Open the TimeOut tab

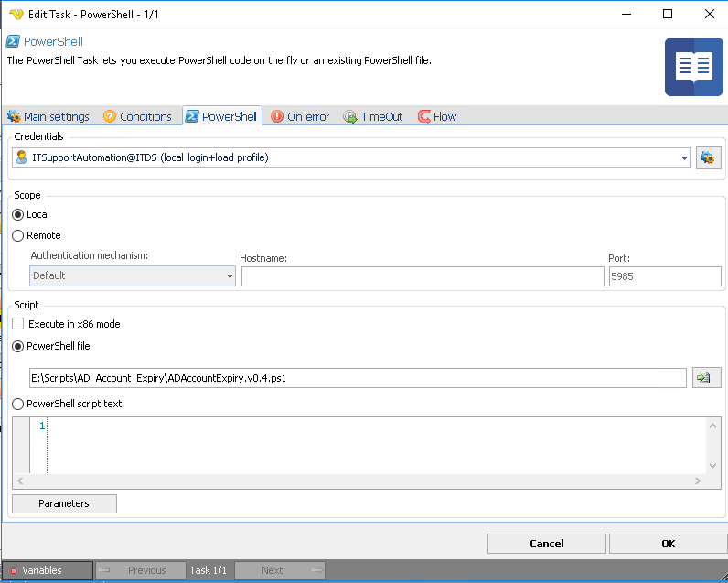(373, 116)
